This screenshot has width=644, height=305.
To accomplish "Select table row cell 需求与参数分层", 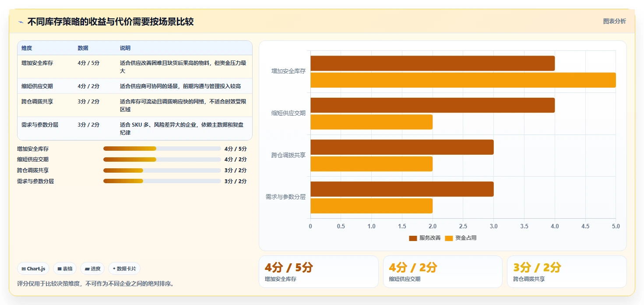I will coord(40,125).
